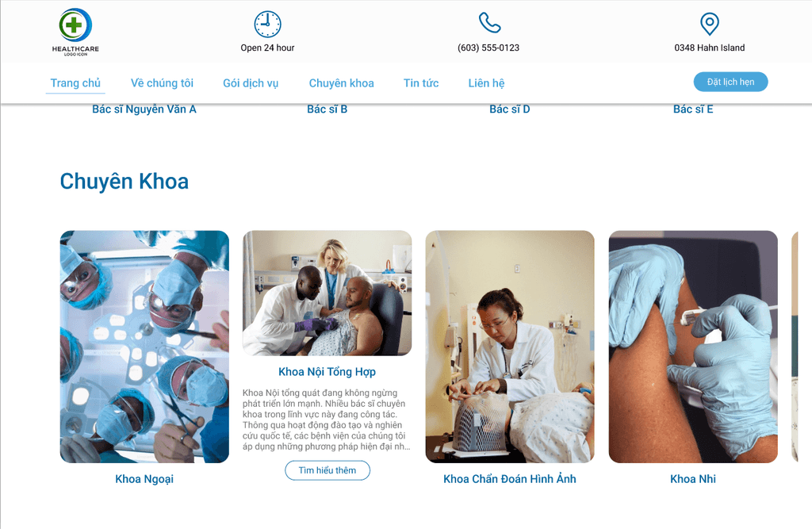Click the telephone handset icon
This screenshot has width=812, height=529.
tap(488, 23)
